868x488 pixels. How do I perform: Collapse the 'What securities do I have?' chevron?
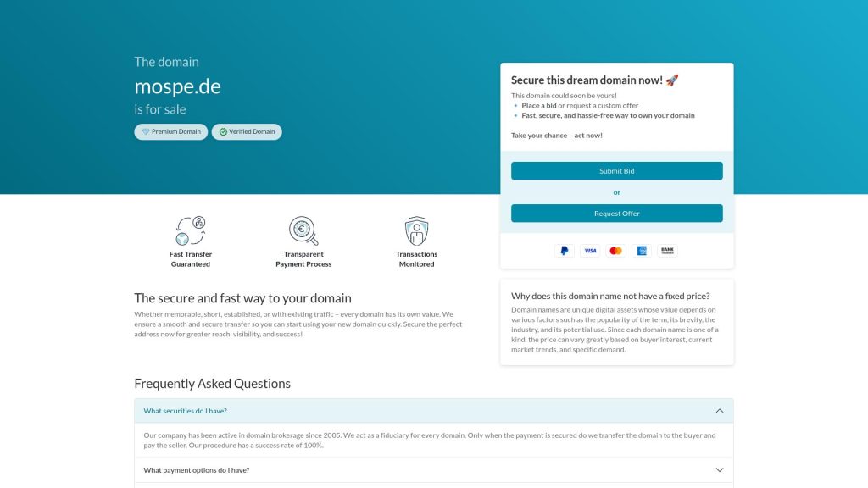[x=720, y=411]
